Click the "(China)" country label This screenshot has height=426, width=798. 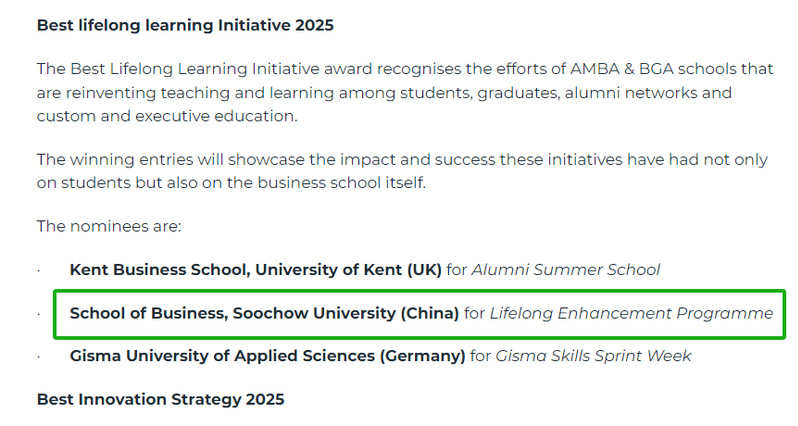click(x=430, y=313)
